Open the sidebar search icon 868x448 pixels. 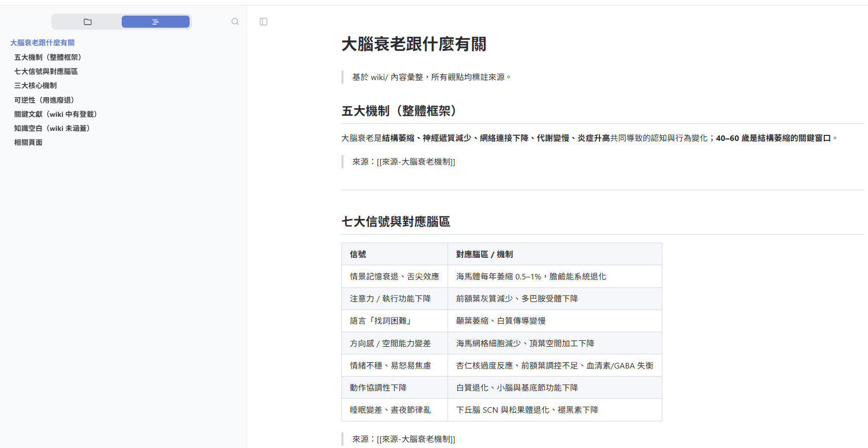(x=235, y=22)
